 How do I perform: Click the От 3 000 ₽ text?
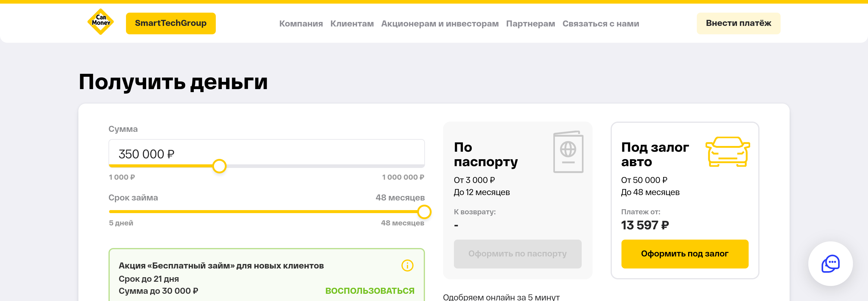coord(474,180)
